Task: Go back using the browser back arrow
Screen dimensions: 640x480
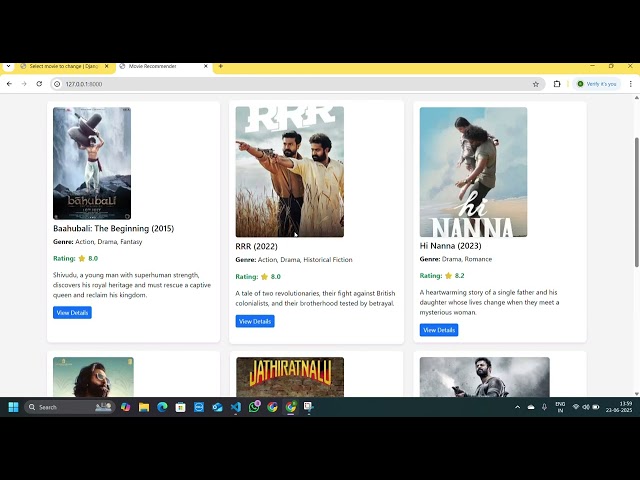Action: point(9,84)
